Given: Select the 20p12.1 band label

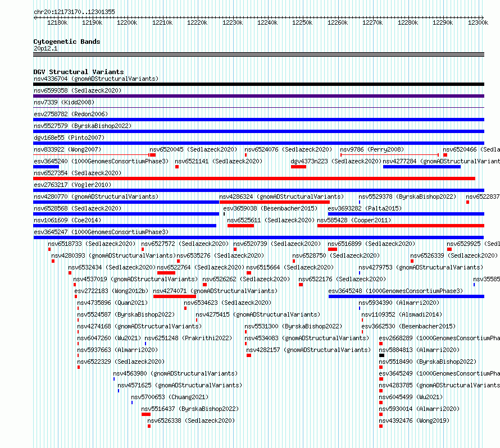Looking at the screenshot, I should coord(46,48).
